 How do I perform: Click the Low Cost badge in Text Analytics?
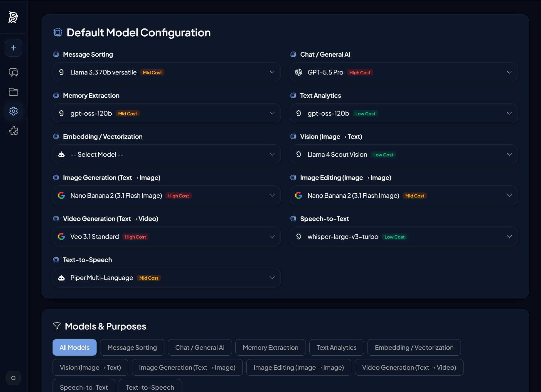point(365,114)
